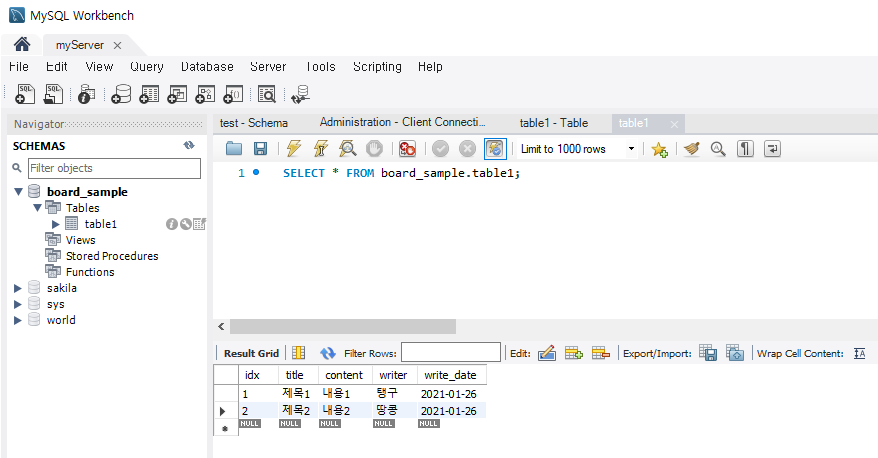878x458 pixels.
Task: Beautify the SQL with broom icon
Action: tap(692, 148)
